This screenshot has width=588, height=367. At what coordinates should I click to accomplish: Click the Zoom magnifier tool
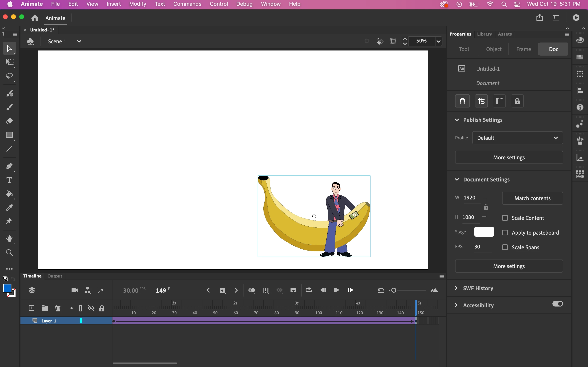pyautogui.click(x=9, y=253)
